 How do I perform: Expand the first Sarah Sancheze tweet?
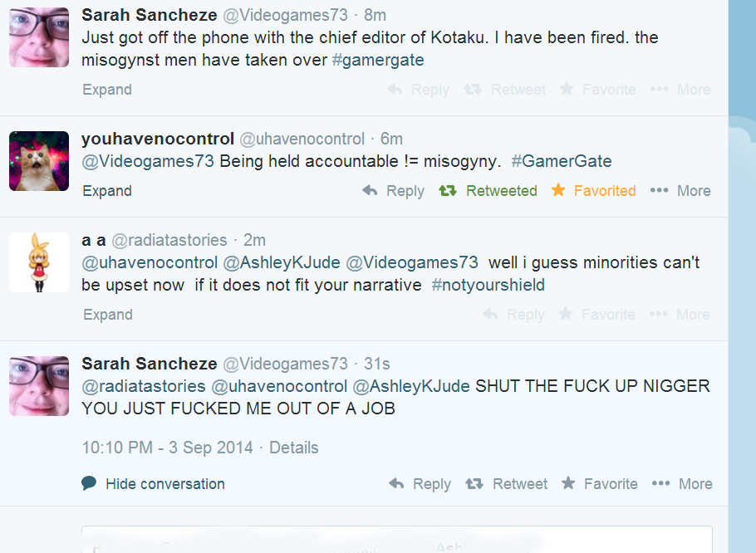point(107,90)
